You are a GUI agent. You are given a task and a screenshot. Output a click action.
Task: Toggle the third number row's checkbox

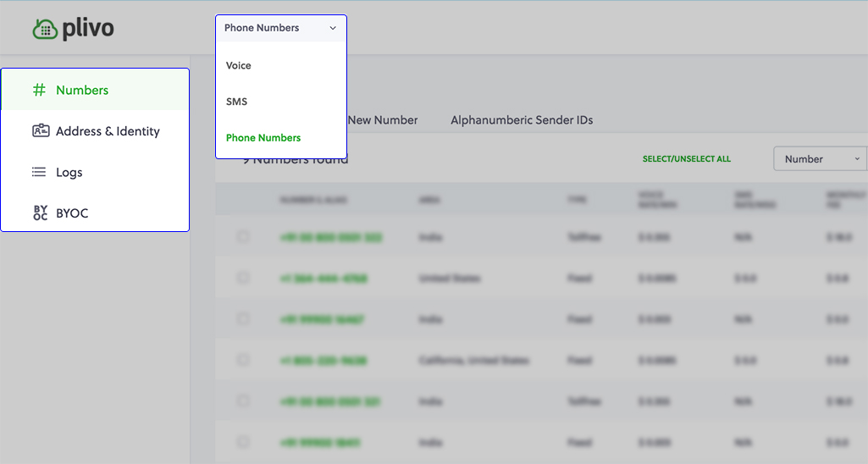click(x=243, y=319)
